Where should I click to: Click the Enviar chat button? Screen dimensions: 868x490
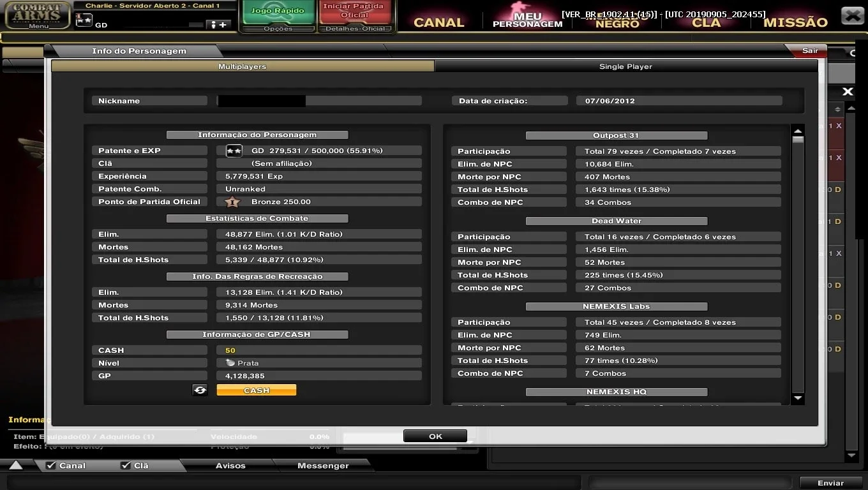[x=830, y=483]
